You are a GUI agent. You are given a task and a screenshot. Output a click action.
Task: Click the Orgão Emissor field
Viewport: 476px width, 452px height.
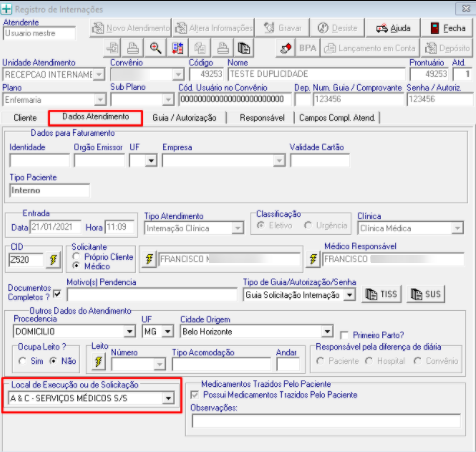pyautogui.click(x=99, y=161)
